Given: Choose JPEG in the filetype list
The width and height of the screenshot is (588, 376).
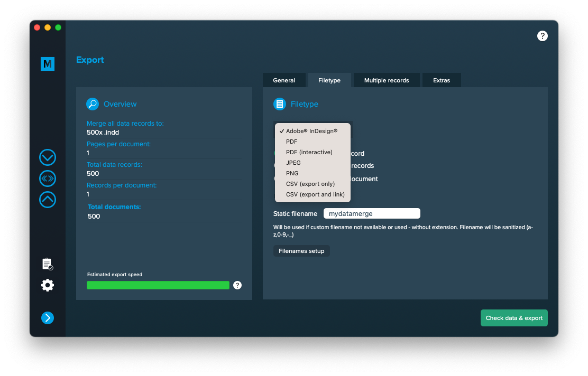Looking at the screenshot, I should point(293,163).
